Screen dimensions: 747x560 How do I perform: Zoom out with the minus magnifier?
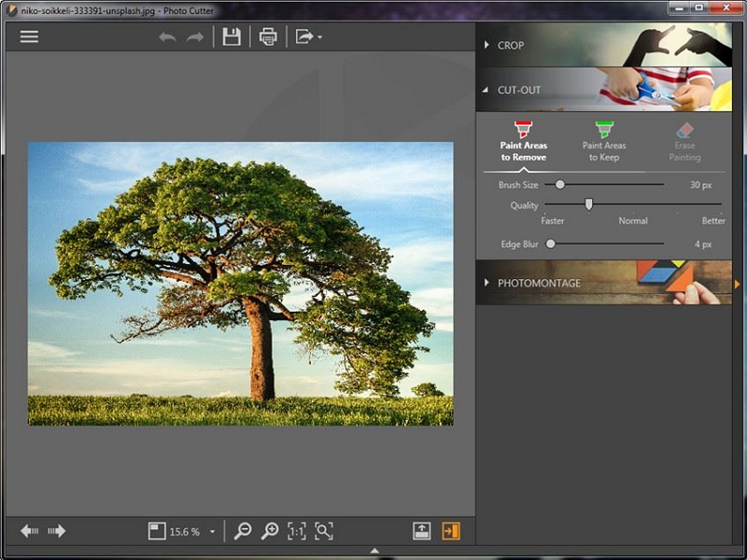click(243, 531)
